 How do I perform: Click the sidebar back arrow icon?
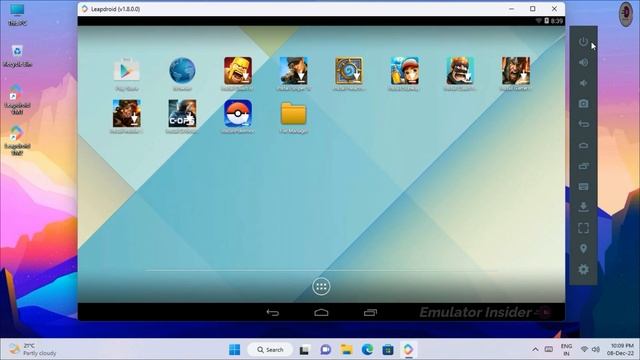583,124
